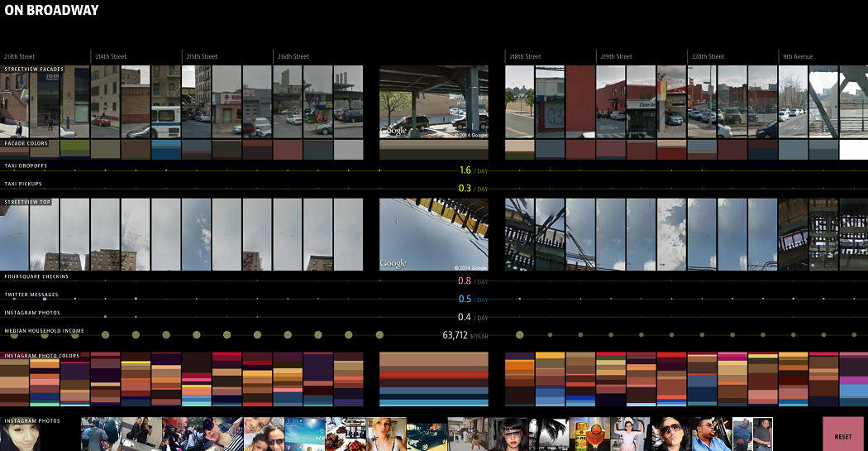The height and width of the screenshot is (451, 868).
Task: Click the large income dot right of center
Action: (520, 335)
